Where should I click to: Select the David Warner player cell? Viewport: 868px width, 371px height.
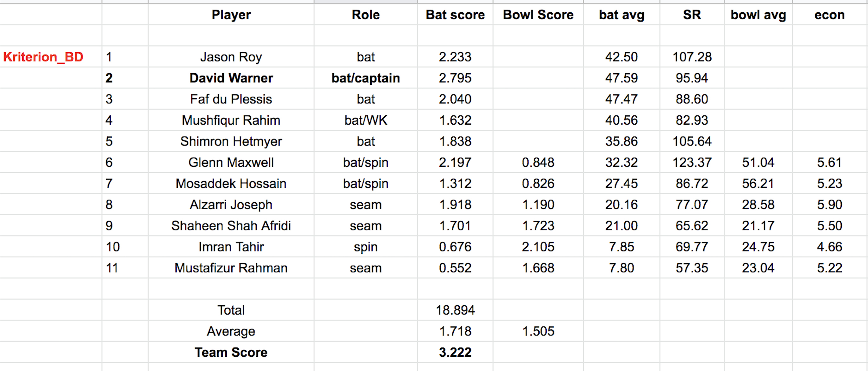[231, 78]
